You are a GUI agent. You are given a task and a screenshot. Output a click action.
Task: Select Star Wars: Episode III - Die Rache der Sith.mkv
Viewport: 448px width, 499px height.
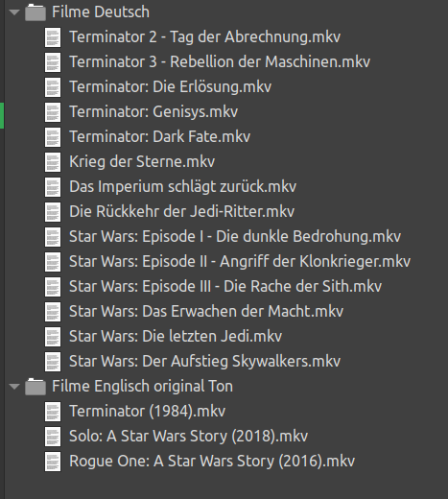pos(225,286)
